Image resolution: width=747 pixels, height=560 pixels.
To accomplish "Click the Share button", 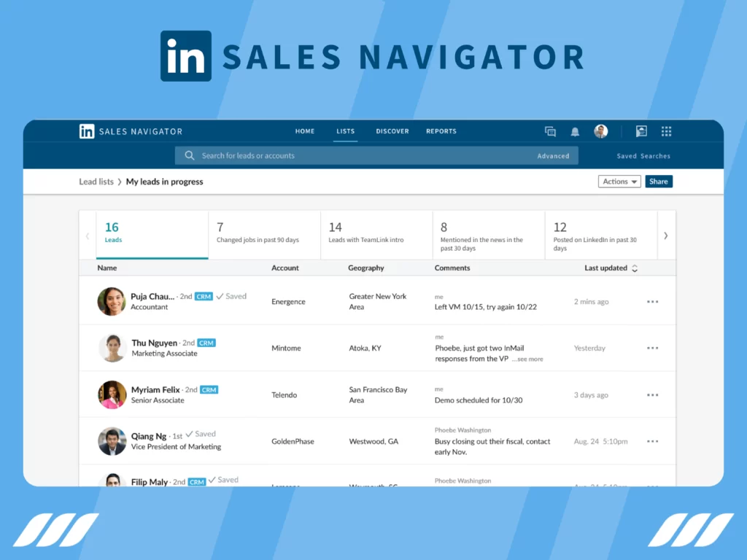I will click(x=659, y=182).
